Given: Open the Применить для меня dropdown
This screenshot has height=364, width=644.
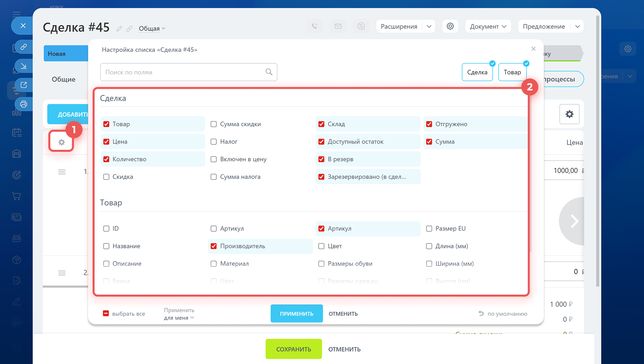Looking at the screenshot, I should 179,314.
